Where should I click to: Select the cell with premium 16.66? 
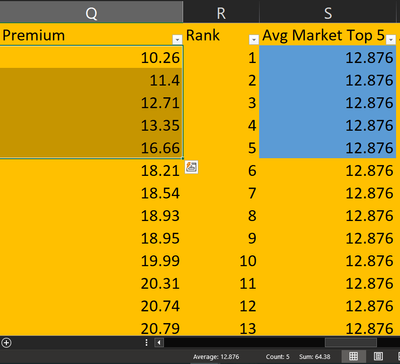point(91,148)
